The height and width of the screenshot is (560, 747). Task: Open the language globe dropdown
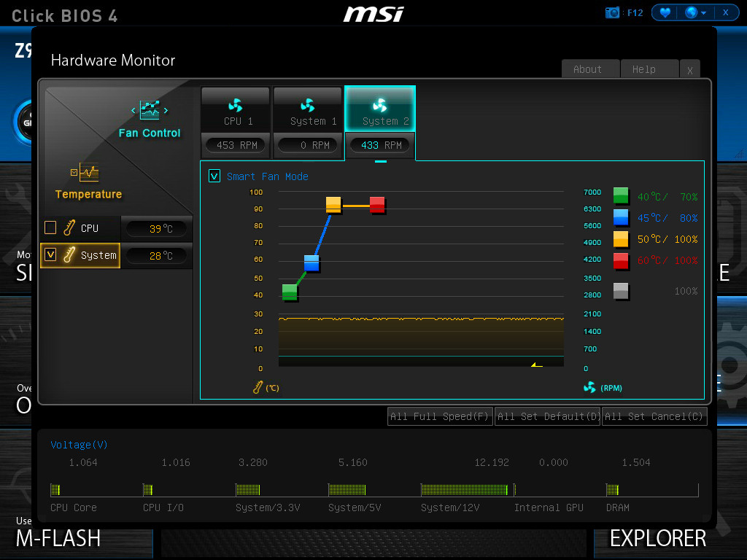695,12
